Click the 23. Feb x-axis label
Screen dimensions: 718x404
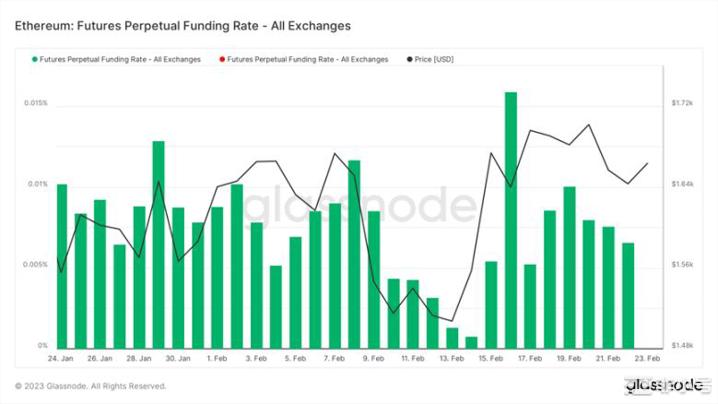[x=648, y=357]
